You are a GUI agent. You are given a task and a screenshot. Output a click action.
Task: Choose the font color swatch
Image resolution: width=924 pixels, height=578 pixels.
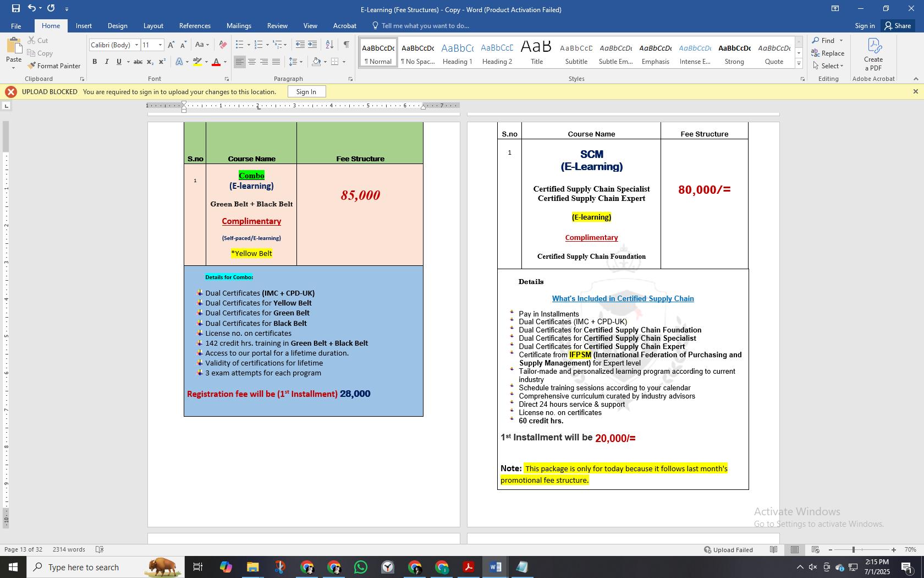216,62
